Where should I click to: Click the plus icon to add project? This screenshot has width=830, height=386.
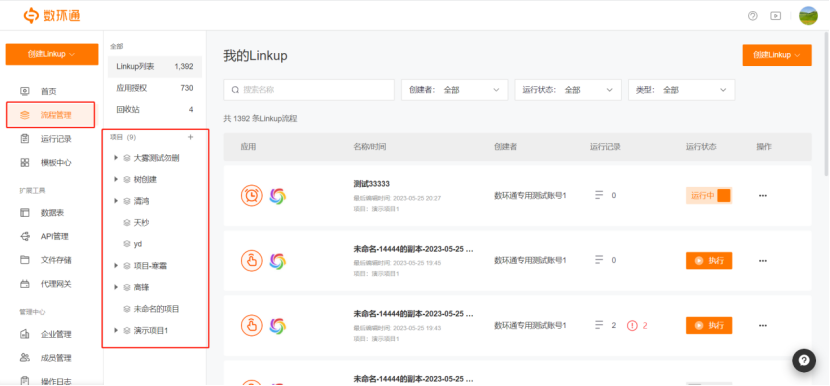[191, 137]
